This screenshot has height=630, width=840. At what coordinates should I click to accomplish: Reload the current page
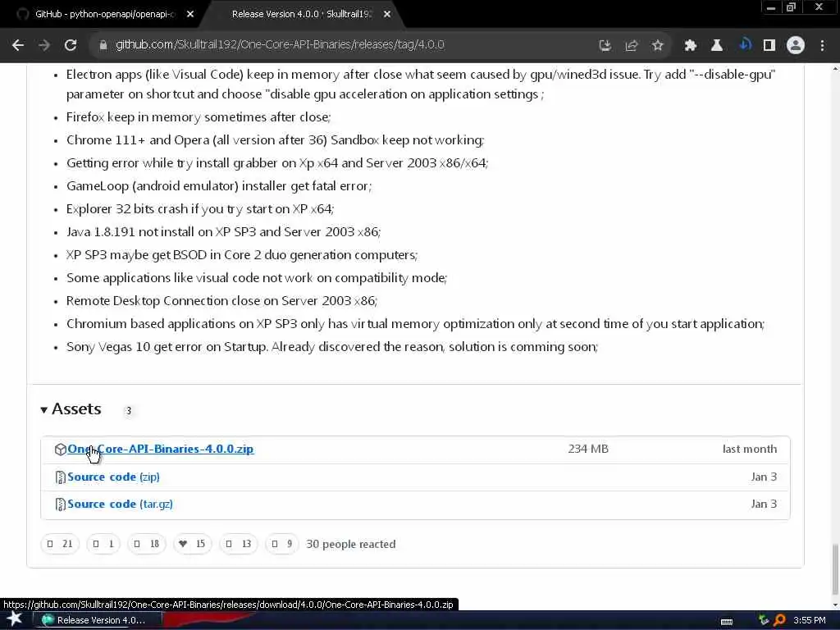pos(71,45)
